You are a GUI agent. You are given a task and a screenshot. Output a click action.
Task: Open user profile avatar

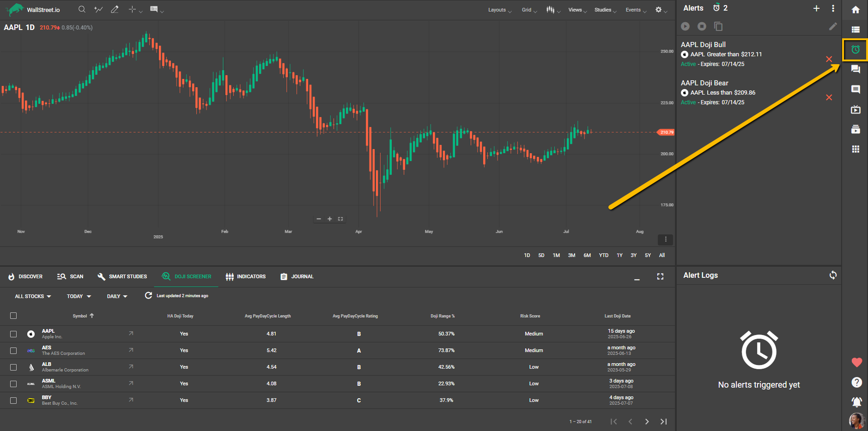tap(856, 421)
